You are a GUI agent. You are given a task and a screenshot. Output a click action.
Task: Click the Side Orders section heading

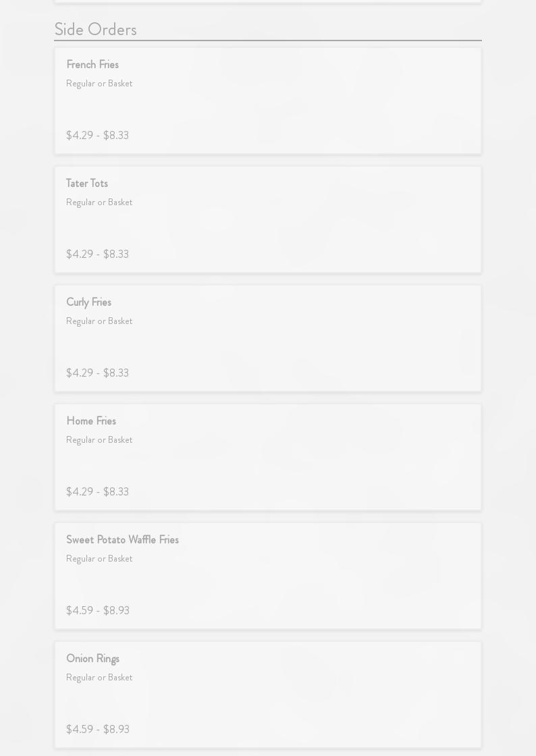(x=95, y=30)
